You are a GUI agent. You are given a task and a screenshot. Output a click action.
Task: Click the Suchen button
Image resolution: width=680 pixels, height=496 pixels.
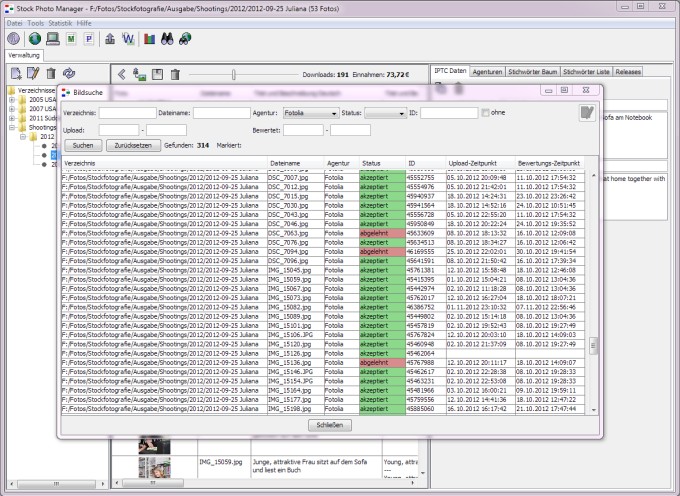click(x=83, y=145)
